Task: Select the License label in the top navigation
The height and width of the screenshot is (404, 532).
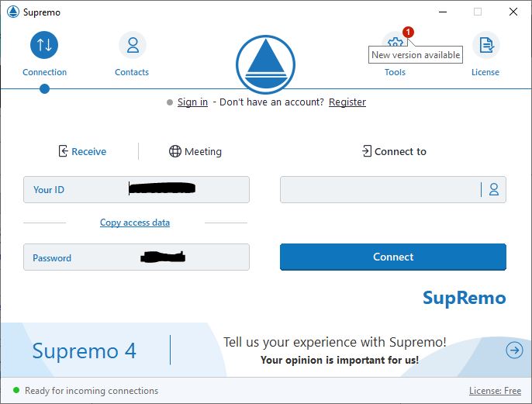Action: (485, 72)
